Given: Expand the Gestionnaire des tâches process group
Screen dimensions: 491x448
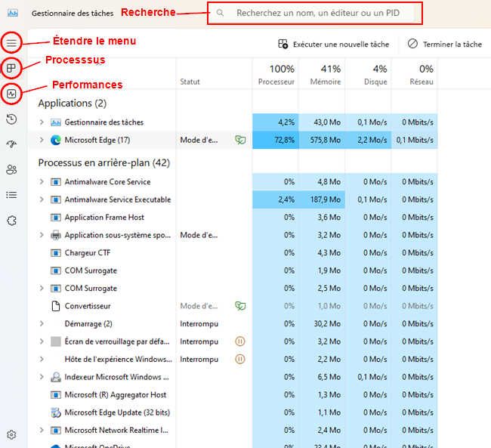Looking at the screenshot, I should pyautogui.click(x=42, y=122).
